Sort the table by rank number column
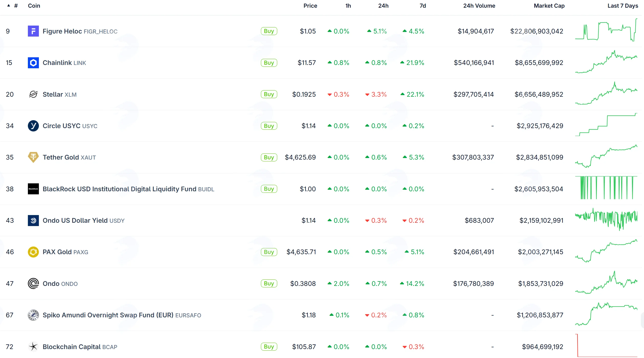This screenshot has height=358, width=644. [x=16, y=6]
